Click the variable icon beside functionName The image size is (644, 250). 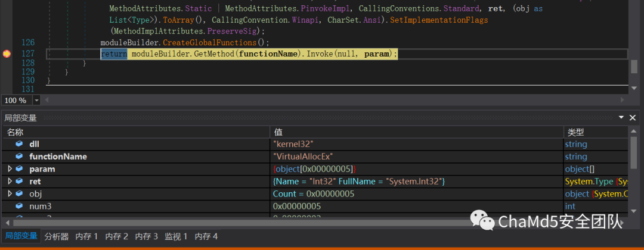tap(19, 157)
